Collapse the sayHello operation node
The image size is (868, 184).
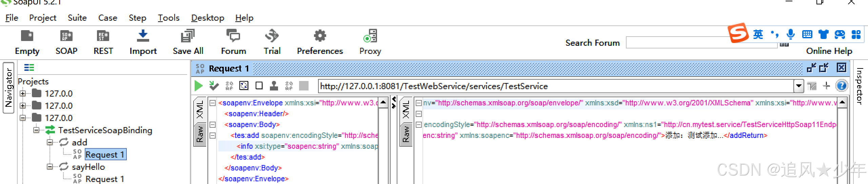pos(50,167)
